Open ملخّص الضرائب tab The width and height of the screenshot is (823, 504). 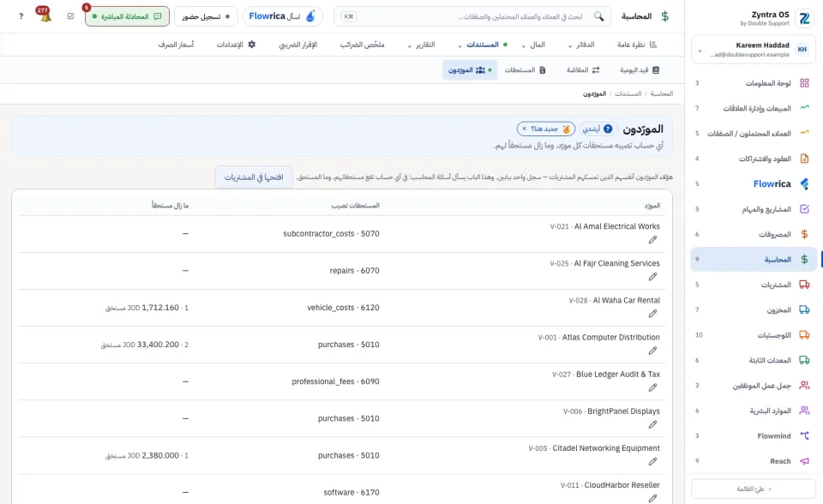click(x=362, y=45)
